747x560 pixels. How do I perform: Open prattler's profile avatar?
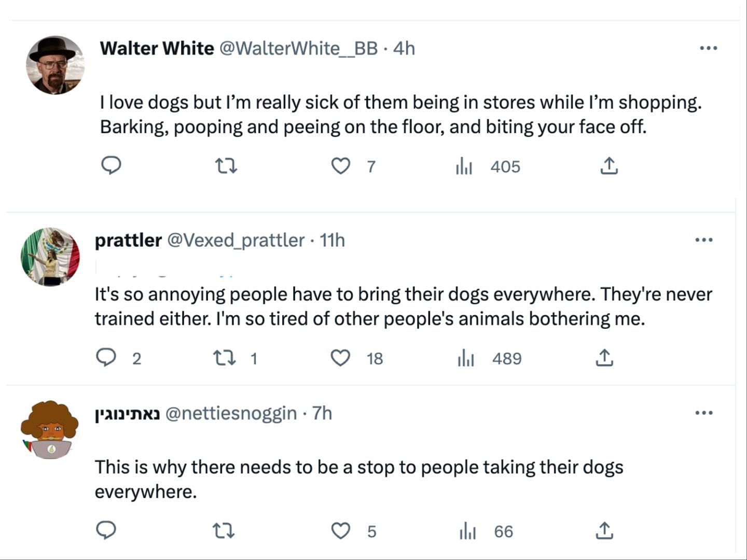tap(50, 257)
